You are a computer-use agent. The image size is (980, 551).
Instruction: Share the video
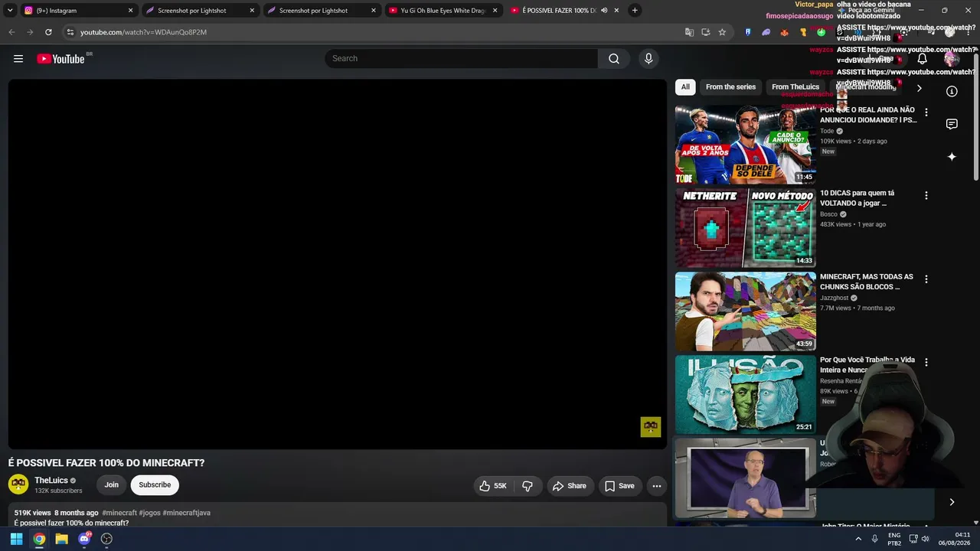(x=569, y=486)
